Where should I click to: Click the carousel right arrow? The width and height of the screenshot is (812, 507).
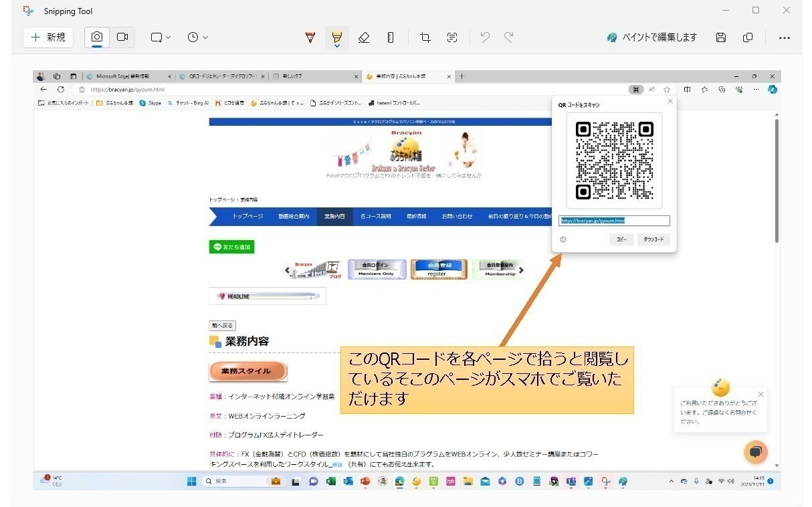click(522, 270)
